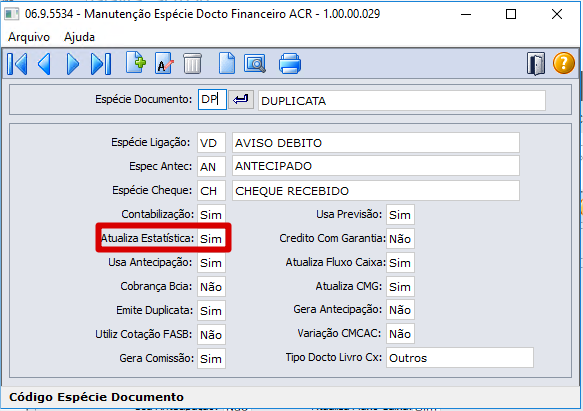Image resolution: width=583 pixels, height=411 pixels.
Task: Click the Credito Com Garantia value
Action: [x=400, y=238]
